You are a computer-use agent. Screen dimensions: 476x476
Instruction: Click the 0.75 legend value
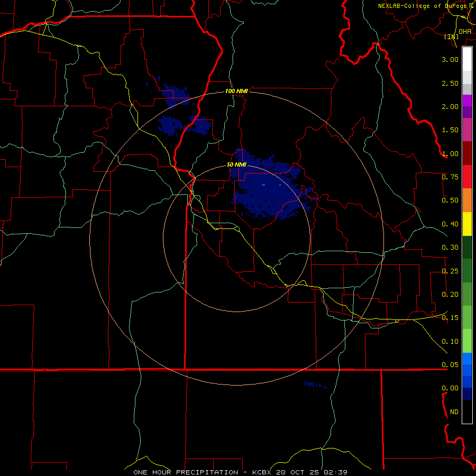coord(450,177)
